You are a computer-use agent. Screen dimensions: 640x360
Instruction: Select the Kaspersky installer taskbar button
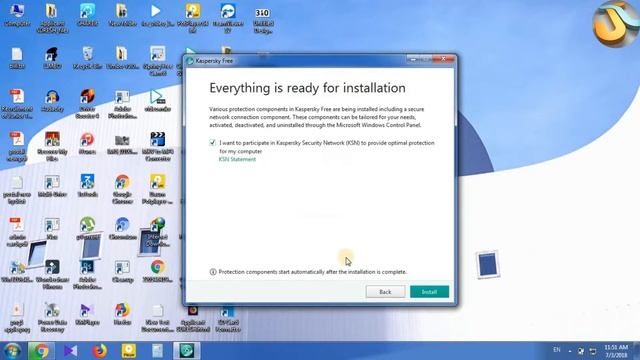pos(187,351)
